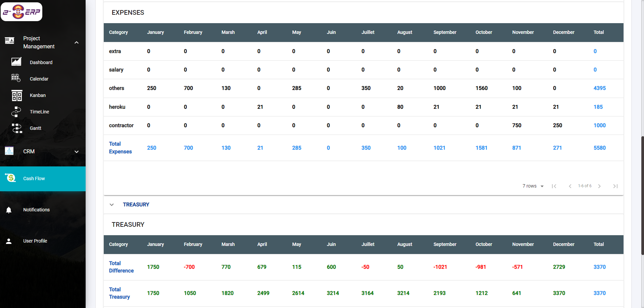Screen dimensions: 644x308
Task: Click the Total Treasury 3370 value
Action: [600, 293]
